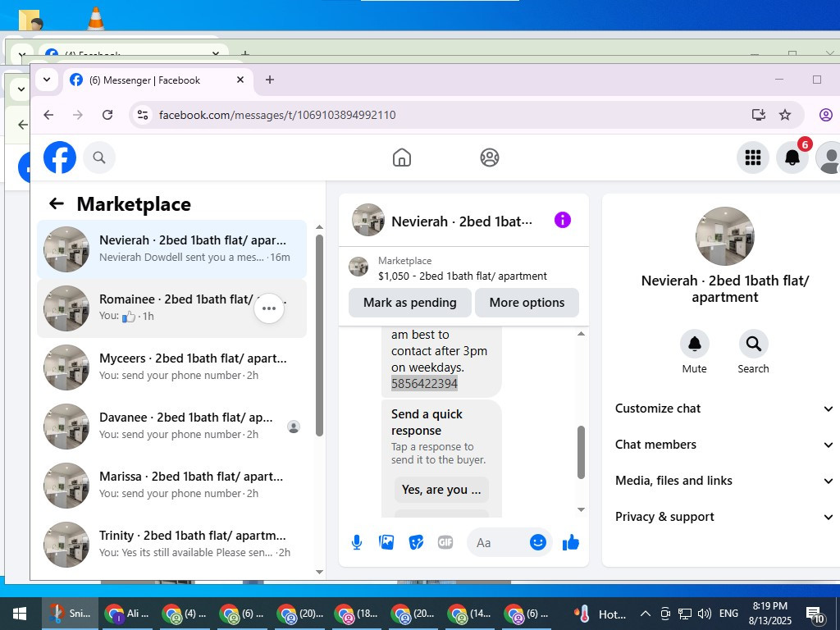The image size is (840, 630).
Task: Open conversation info purple icon
Action: tap(563, 220)
